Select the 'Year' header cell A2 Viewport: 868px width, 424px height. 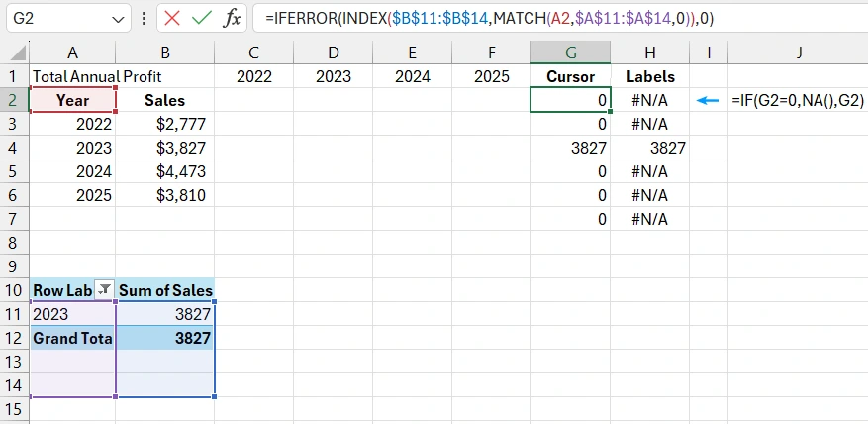(72, 100)
